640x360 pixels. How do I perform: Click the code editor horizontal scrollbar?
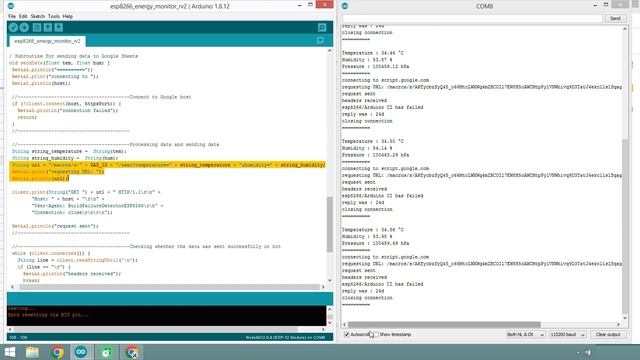[x=169, y=287]
